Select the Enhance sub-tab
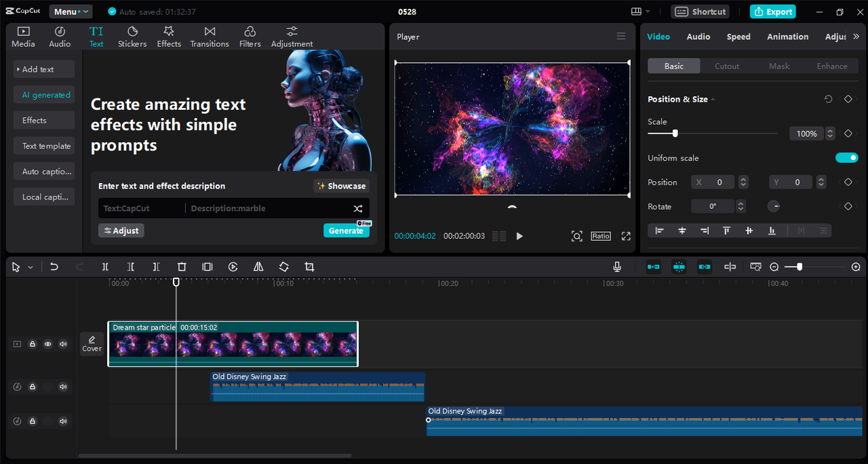This screenshot has height=464, width=868. click(x=832, y=66)
